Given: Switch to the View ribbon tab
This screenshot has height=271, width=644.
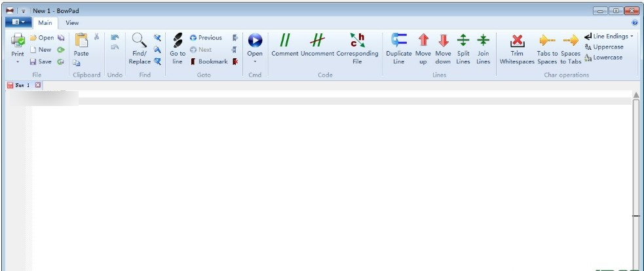Looking at the screenshot, I should click(72, 23).
